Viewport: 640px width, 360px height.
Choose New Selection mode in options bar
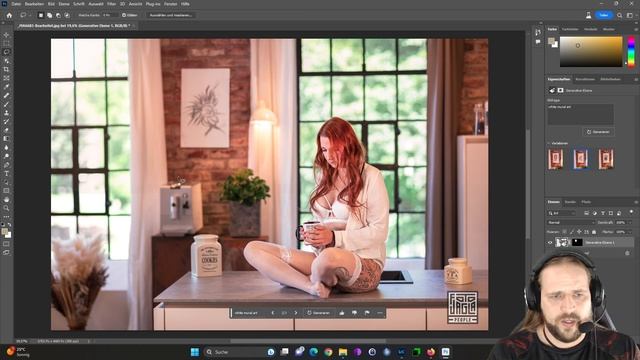tap(40, 15)
